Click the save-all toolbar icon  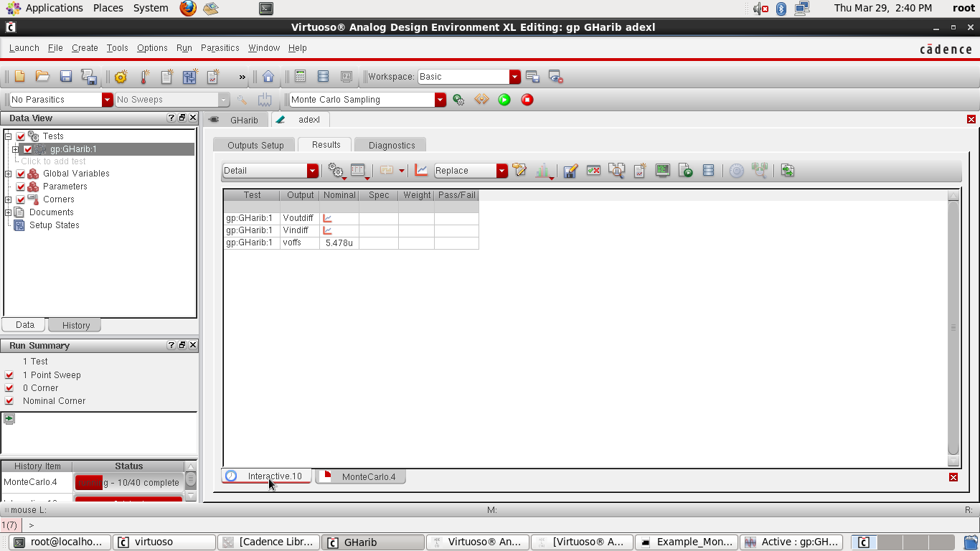tap(89, 77)
